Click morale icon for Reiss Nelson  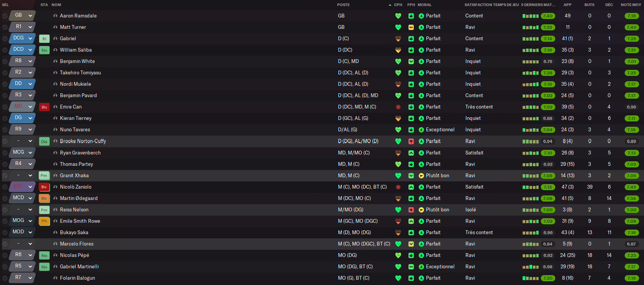421,210
